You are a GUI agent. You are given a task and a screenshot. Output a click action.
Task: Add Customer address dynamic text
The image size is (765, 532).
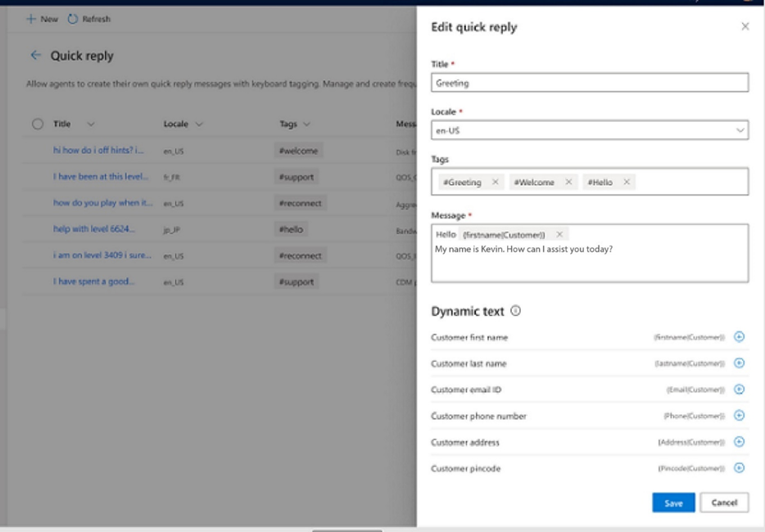(739, 442)
